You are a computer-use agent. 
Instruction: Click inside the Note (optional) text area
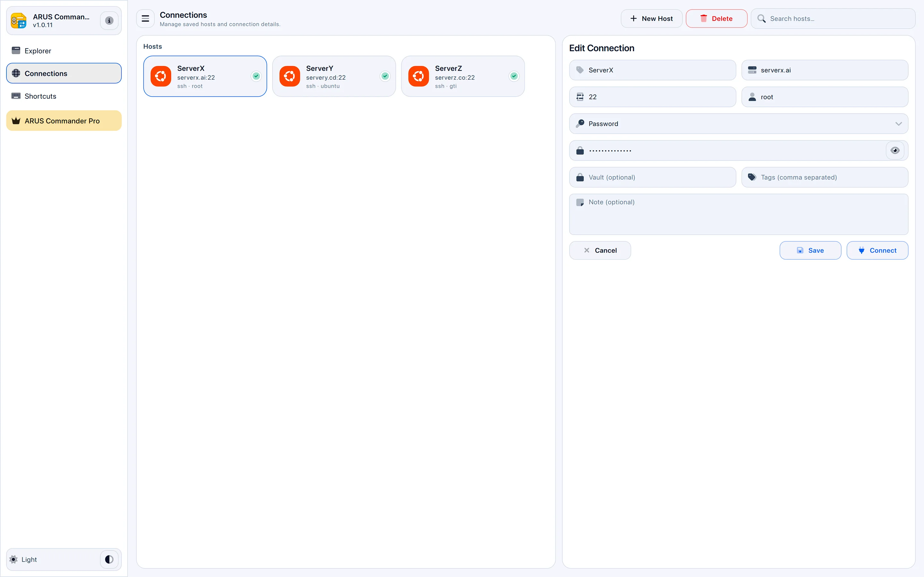737,214
